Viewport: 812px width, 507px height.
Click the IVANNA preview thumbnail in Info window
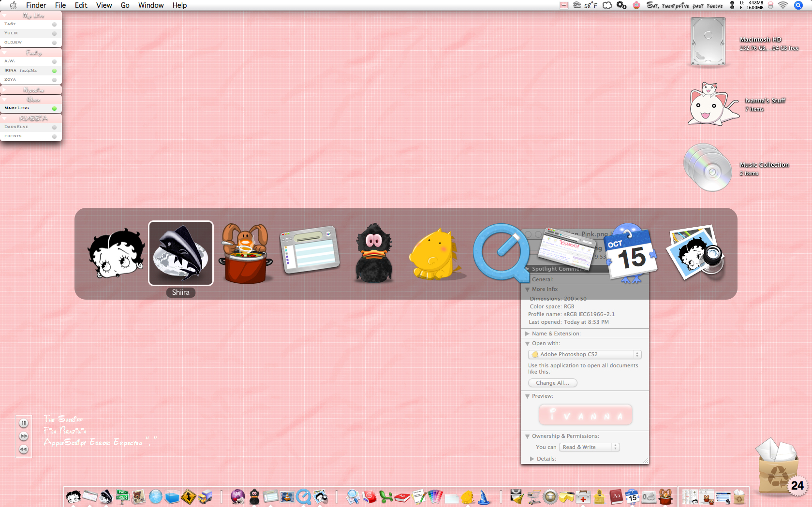pos(585,415)
